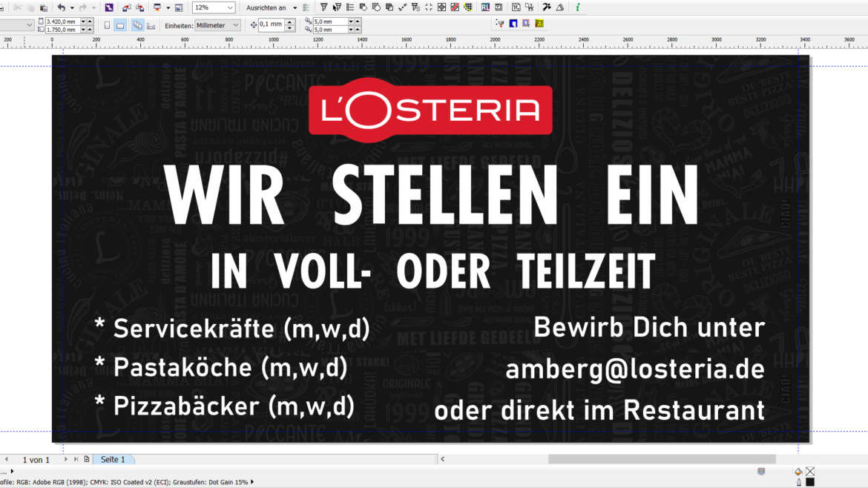Screen dimensions: 868x488
Task: Click the first funnel macro icon
Action: point(324,7)
